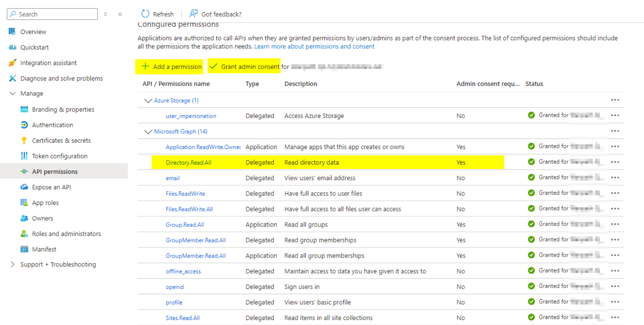Expand Support + Troubleshooting section

pos(13,264)
